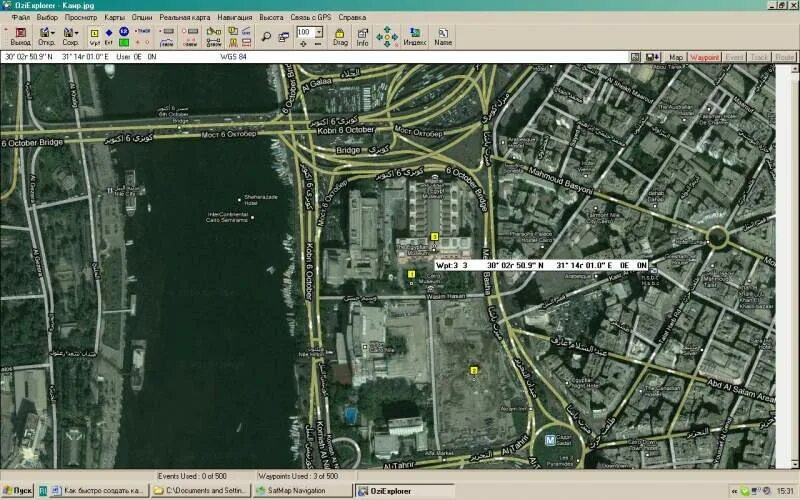Click the blue round KP toolbar icon
Screen dimensions: 800x500
coord(123,32)
